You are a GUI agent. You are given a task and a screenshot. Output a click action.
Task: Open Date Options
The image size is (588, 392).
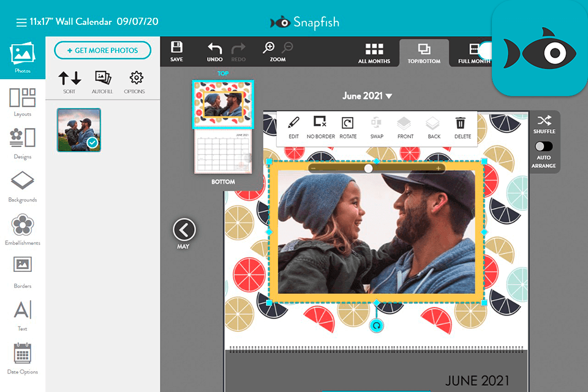tap(22, 355)
